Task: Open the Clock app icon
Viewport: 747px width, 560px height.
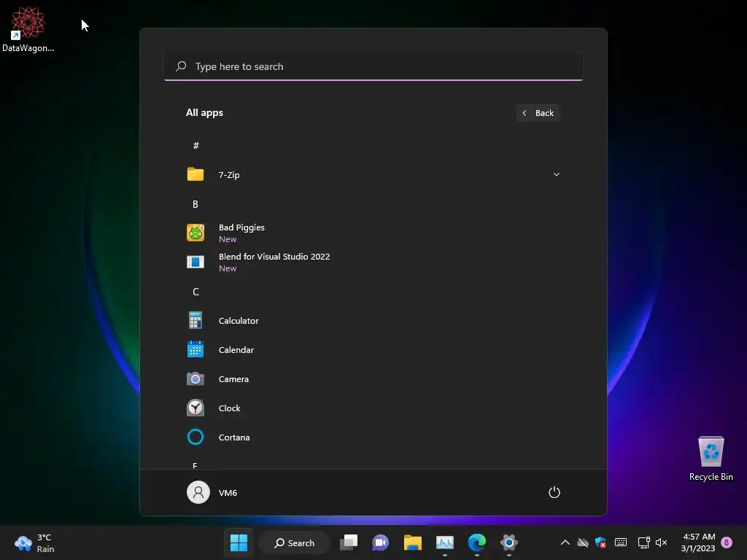Action: pyautogui.click(x=196, y=408)
